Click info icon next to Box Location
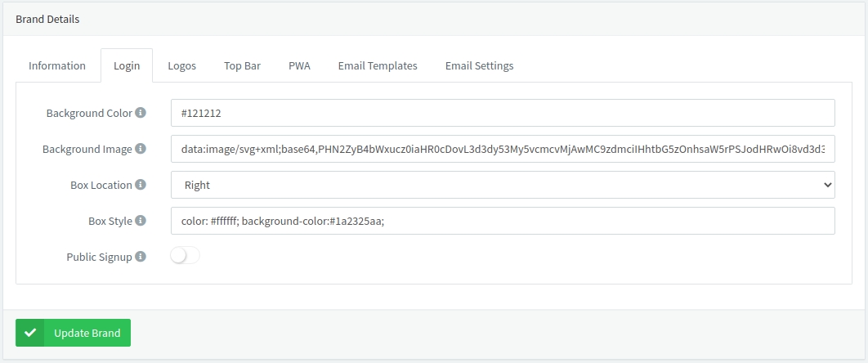This screenshot has height=363, width=868. click(141, 185)
